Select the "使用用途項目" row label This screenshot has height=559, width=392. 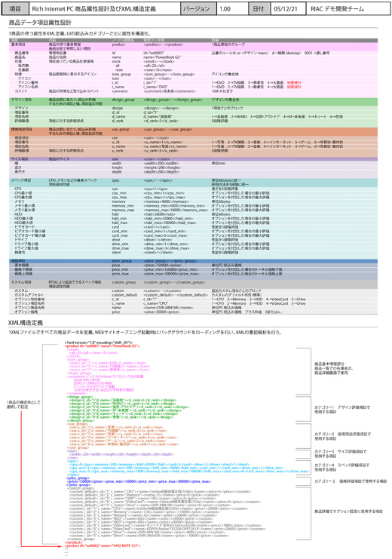click(22, 129)
